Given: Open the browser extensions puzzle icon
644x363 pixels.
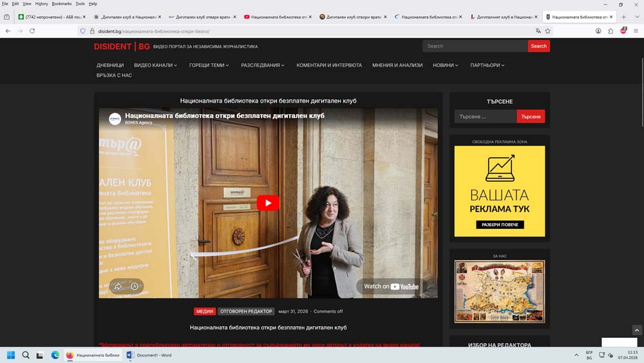Looking at the screenshot, I should 611,31.
